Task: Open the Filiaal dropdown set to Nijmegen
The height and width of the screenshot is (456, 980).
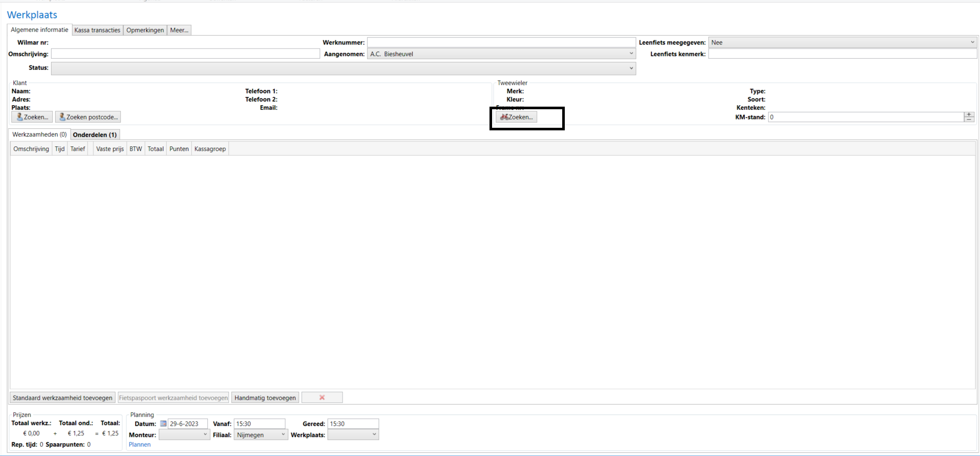Action: 283,435
